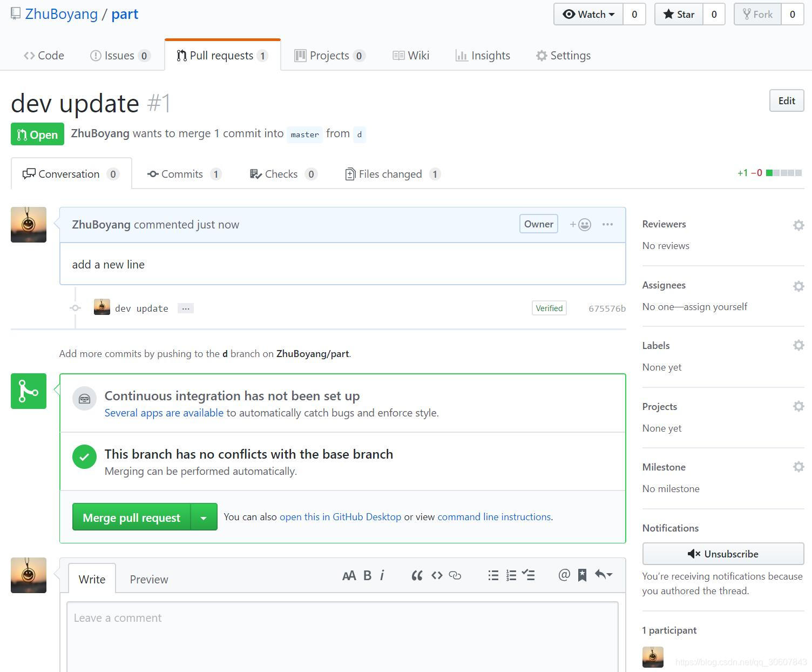
Task: Click the participant avatar in sidebar
Action: 653,657
